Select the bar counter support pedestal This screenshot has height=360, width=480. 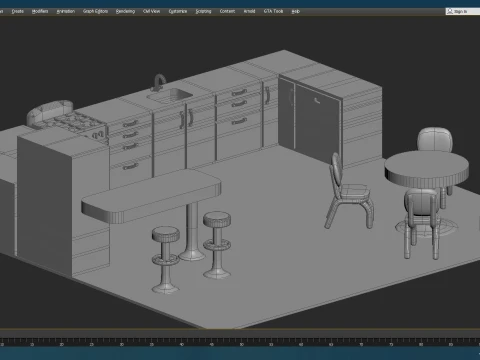(191, 232)
